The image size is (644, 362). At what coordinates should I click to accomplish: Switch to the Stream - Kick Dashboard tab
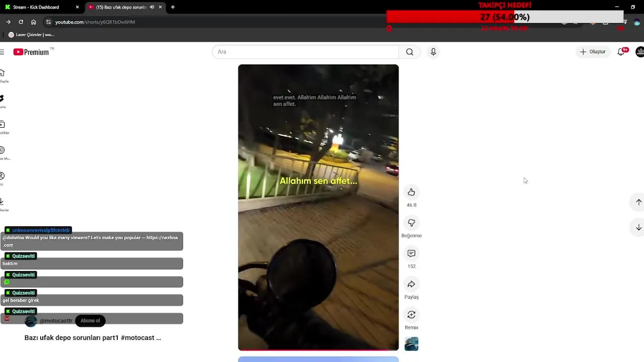click(x=40, y=7)
